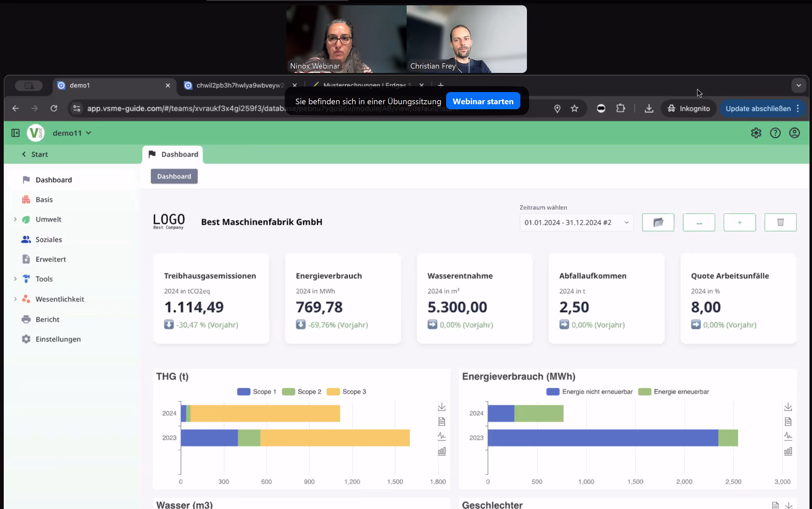Toggle the Scope 2 legend in THG chart
Screen dimensions: 812x509
301,392
